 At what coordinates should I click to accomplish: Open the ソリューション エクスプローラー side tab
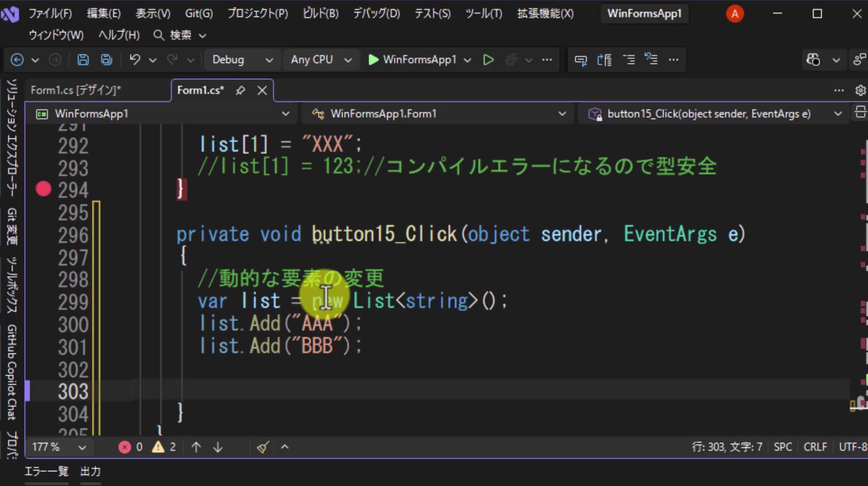pos(12,138)
